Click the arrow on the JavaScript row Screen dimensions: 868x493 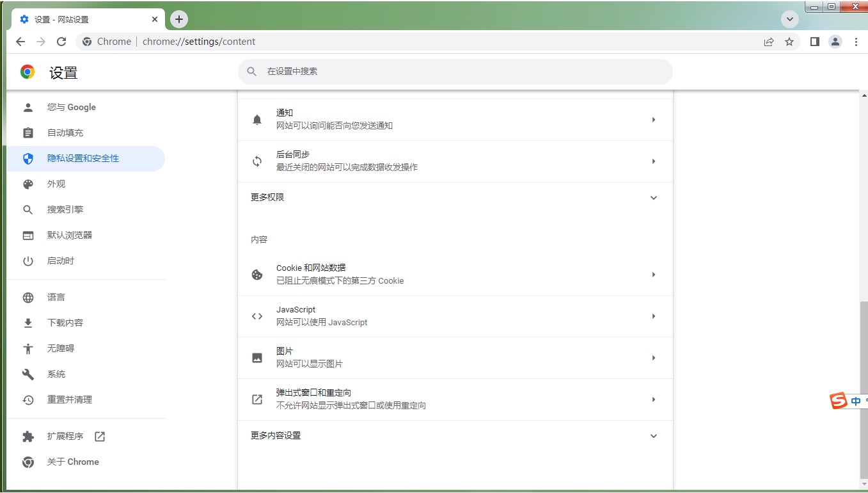[x=654, y=316]
